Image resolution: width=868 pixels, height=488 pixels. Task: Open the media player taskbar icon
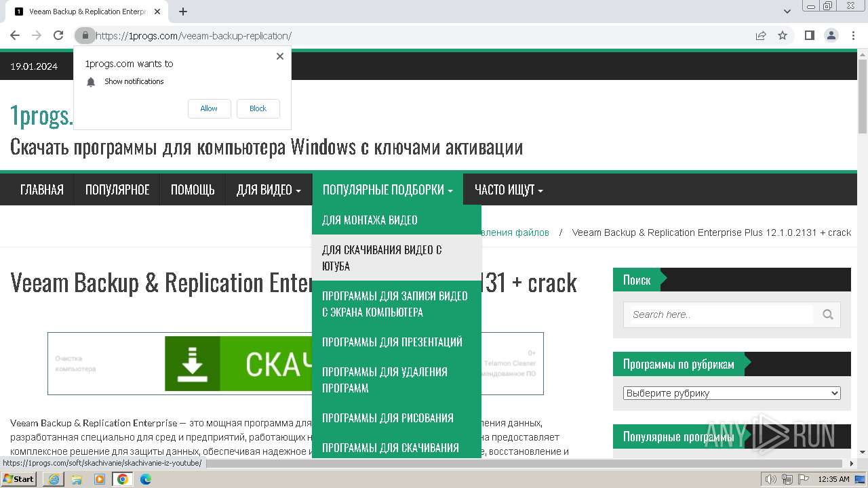[x=100, y=479]
